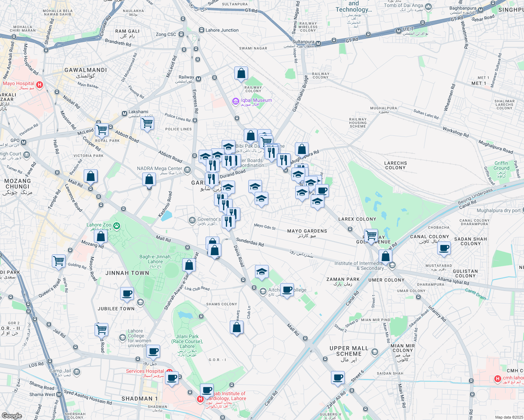Click graduation cap marker above Aitchison College
The width and height of the screenshot is (524, 420).
point(262,272)
